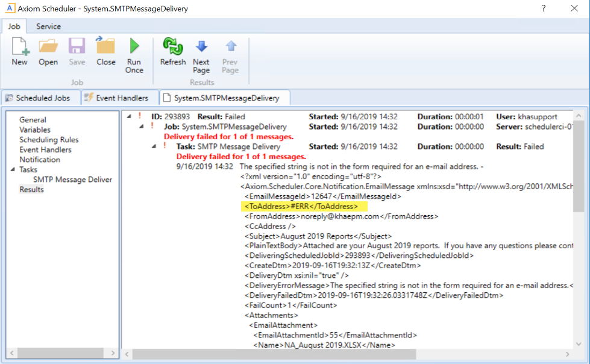Viewport: 590px width, 364px height.
Task: Click the error icon beside Task: SMTP Message Delivery
Action: [x=165, y=146]
